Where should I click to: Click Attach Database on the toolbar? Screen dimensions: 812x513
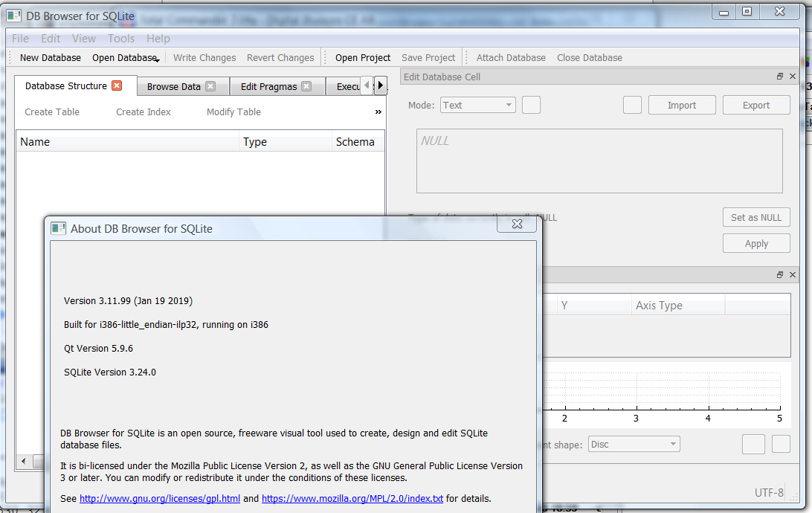coord(510,57)
